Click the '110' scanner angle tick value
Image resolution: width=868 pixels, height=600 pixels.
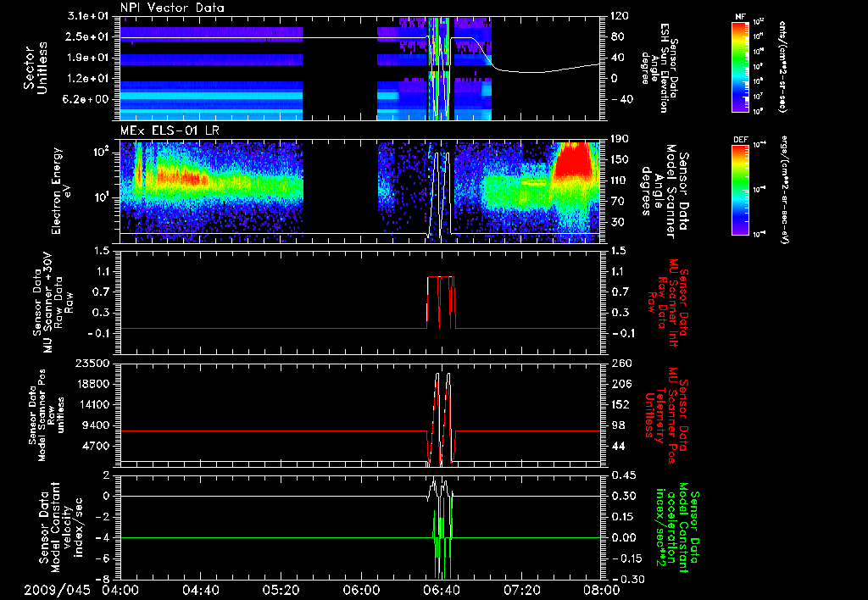pos(619,181)
